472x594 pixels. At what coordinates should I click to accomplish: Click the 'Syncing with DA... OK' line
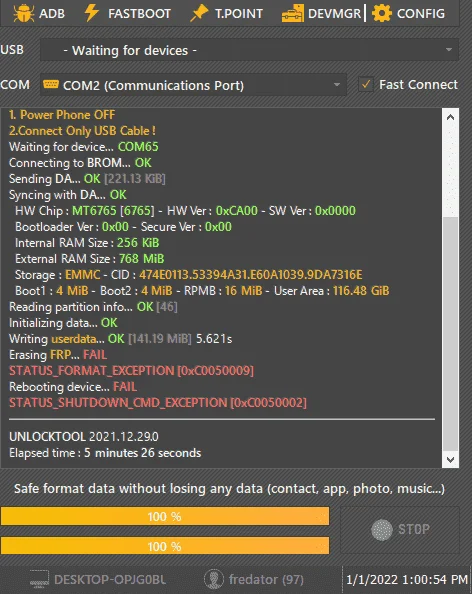pyautogui.click(x=67, y=195)
